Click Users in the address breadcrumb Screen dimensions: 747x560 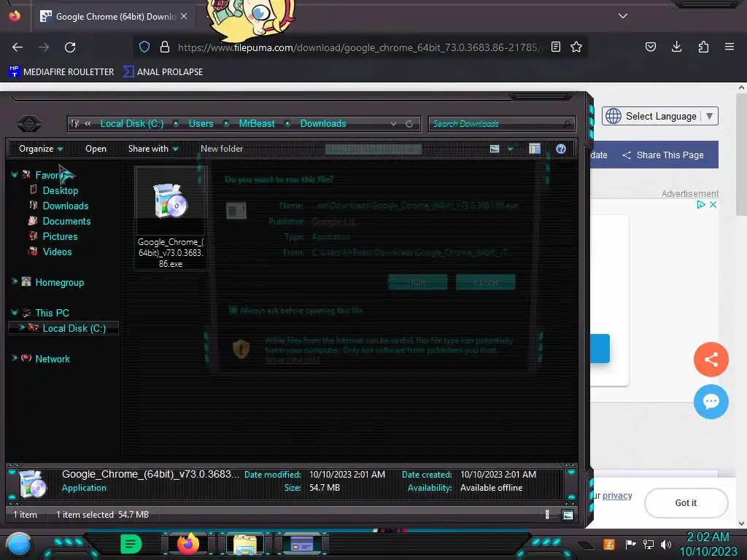click(x=201, y=123)
